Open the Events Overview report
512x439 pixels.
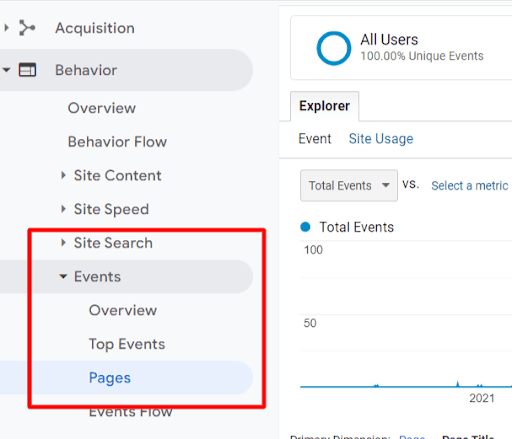coord(123,310)
